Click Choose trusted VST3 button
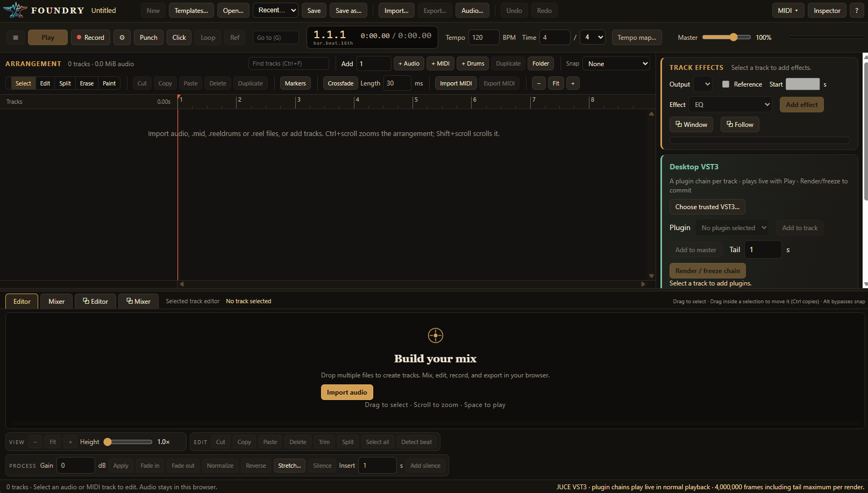 707,207
